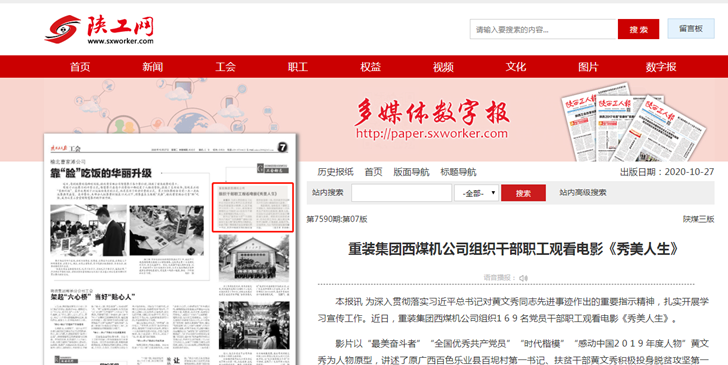Focus the 站内搜索 text field
The height and width of the screenshot is (365, 728).
pyautogui.click(x=401, y=193)
